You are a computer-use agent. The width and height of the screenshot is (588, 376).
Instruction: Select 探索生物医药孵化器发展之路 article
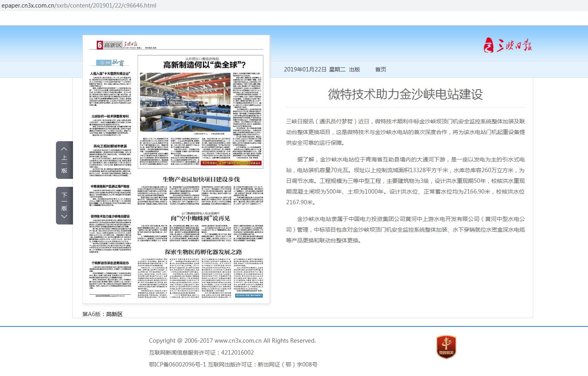click(x=203, y=252)
